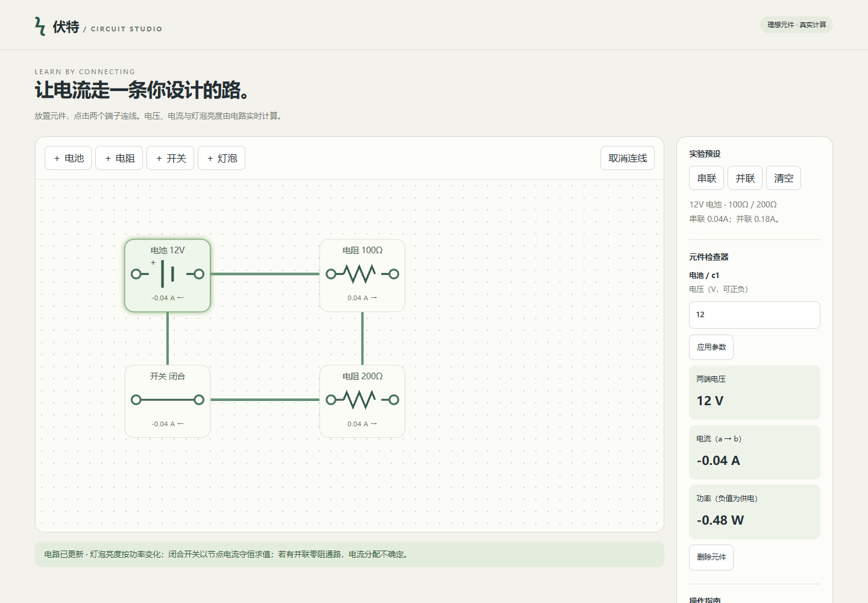Click the -0.48 W power readout
Image resolution: width=868 pixels, height=603 pixels.
[720, 520]
